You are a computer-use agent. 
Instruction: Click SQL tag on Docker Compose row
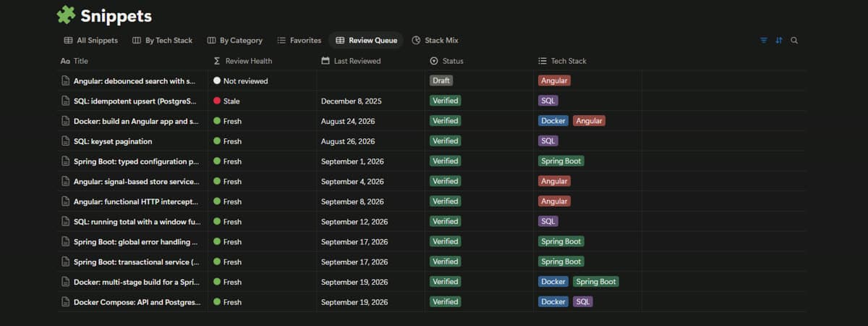pos(583,301)
